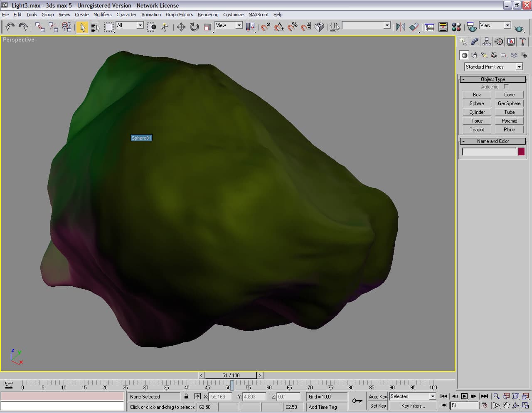Click the Undo arrow icon

10,27
